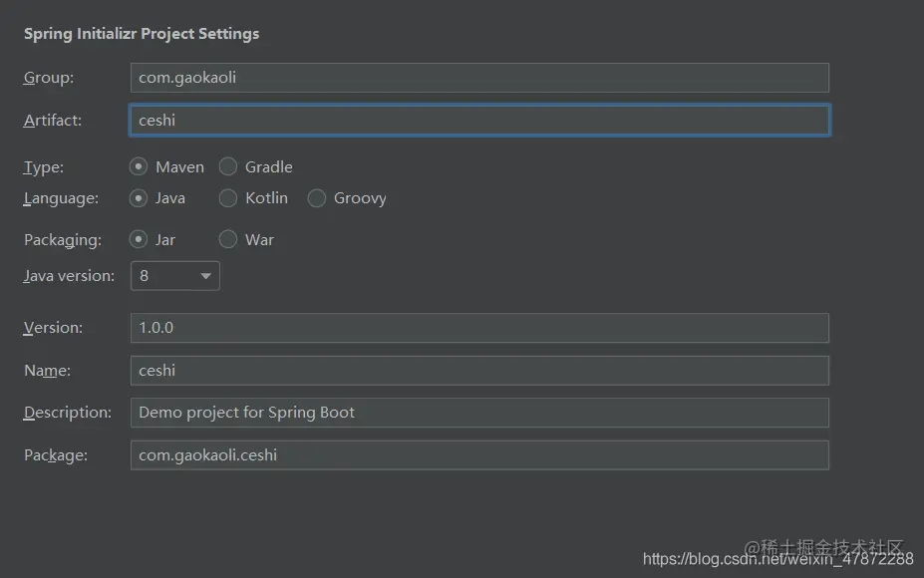Open the Java version dropdown
Image resolution: width=924 pixels, height=578 pixels.
click(175, 276)
